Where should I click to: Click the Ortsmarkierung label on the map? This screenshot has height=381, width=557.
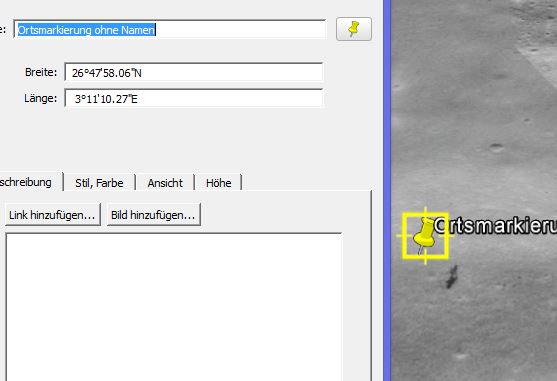pyautogui.click(x=495, y=226)
